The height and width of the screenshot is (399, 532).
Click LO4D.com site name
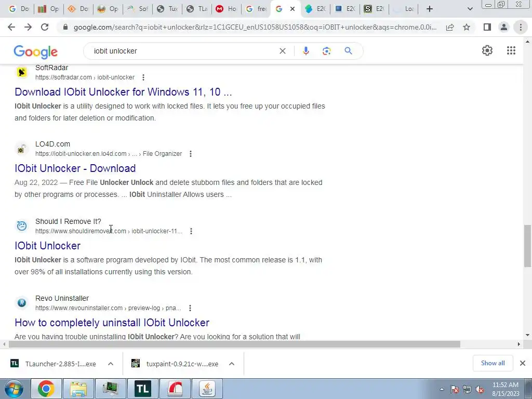(x=52, y=144)
